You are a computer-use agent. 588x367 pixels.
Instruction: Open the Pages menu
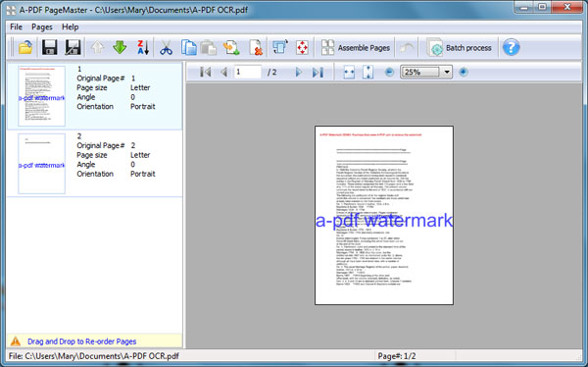tap(42, 27)
